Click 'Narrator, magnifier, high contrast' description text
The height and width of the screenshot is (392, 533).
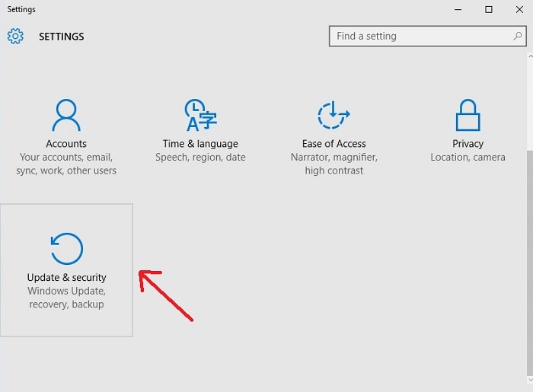coord(334,164)
